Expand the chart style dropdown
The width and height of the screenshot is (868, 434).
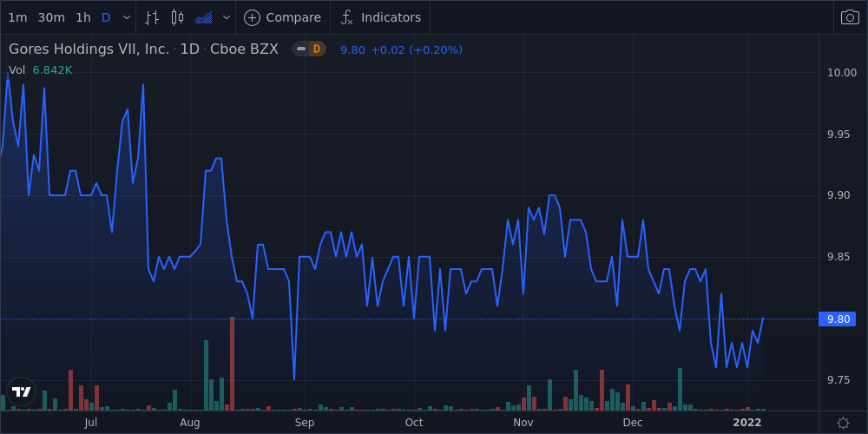(226, 17)
